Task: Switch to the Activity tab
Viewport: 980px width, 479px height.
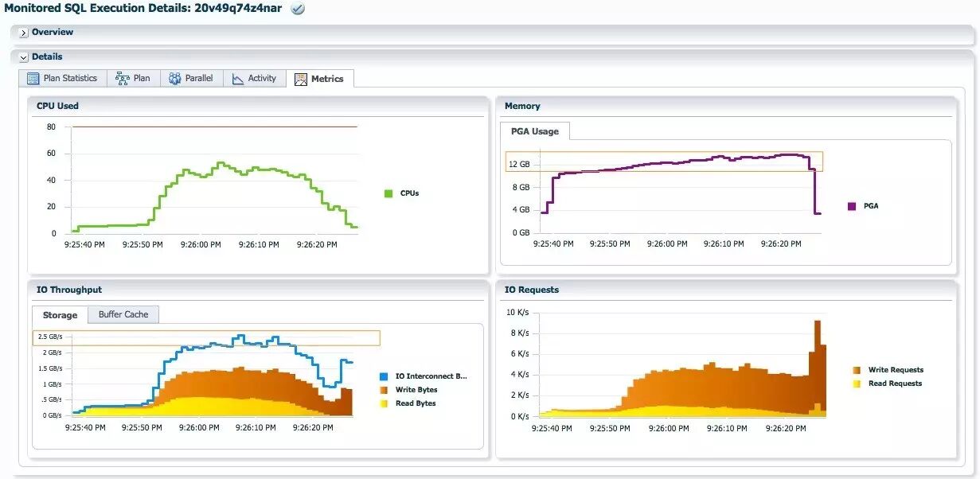Action: pos(254,78)
